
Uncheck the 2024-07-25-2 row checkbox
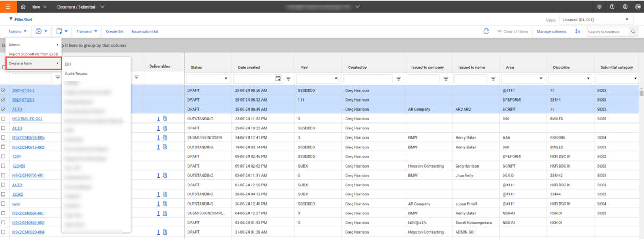pyautogui.click(x=4, y=90)
